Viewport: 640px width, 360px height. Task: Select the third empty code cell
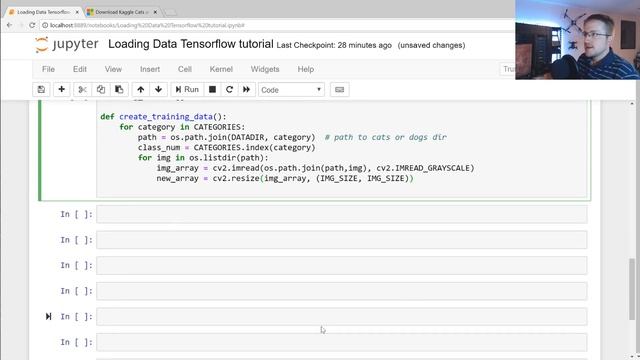click(x=342, y=265)
